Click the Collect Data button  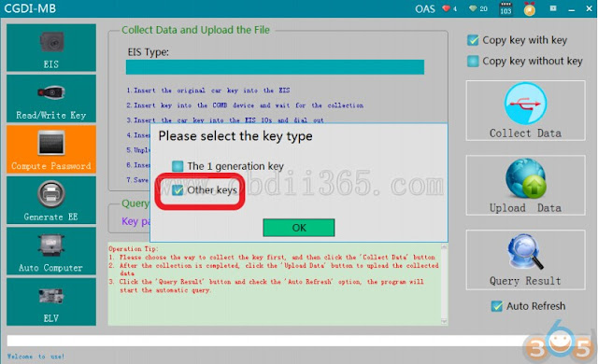tap(525, 110)
